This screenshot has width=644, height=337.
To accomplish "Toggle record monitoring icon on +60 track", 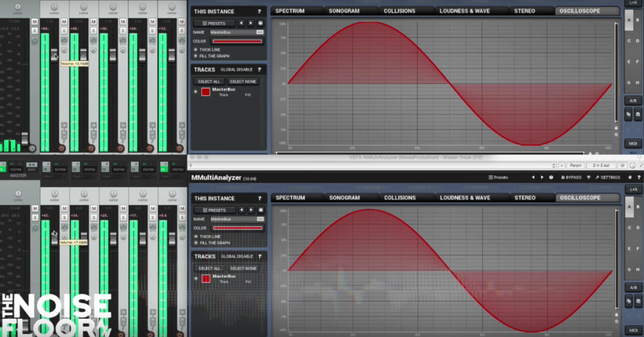I will (x=64, y=125).
